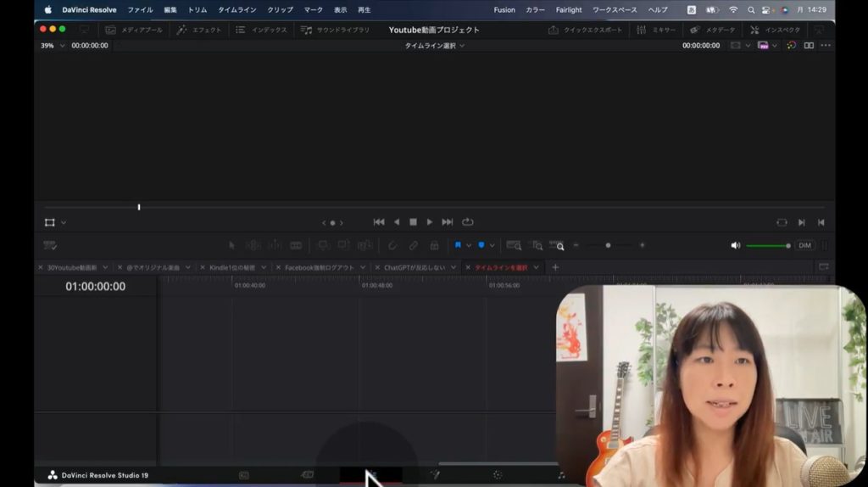
Task: Toggle the blue flag marker icon
Action: tap(458, 245)
